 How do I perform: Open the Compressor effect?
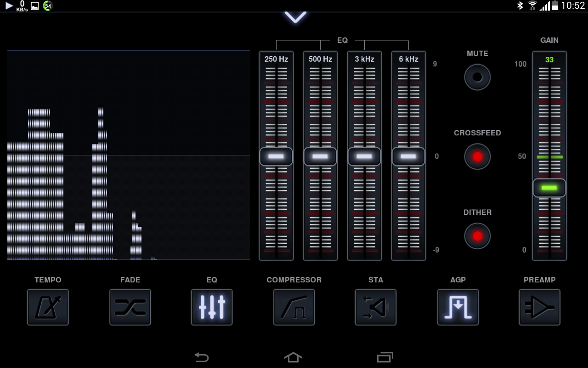294,307
